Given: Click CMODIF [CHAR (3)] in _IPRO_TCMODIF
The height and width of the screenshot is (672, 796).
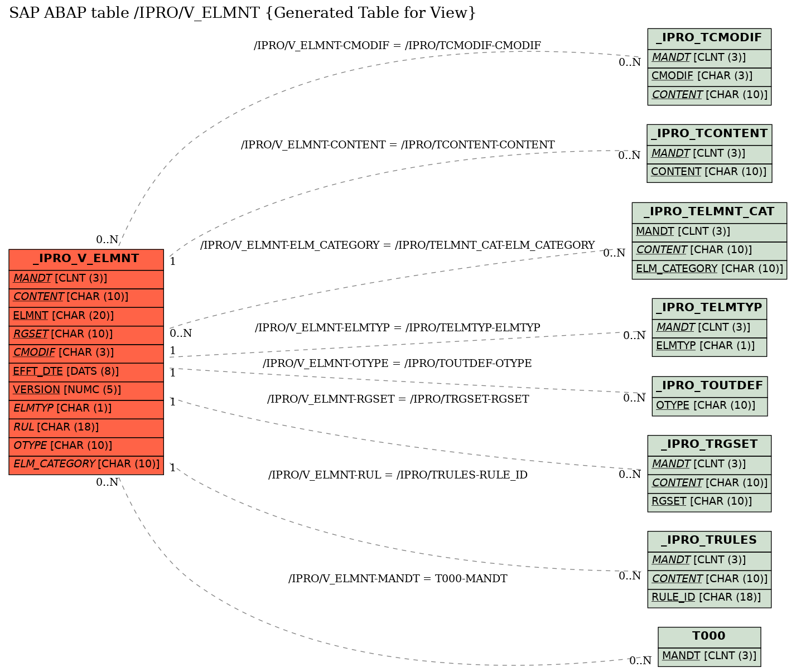Looking at the screenshot, I should coord(710,76).
